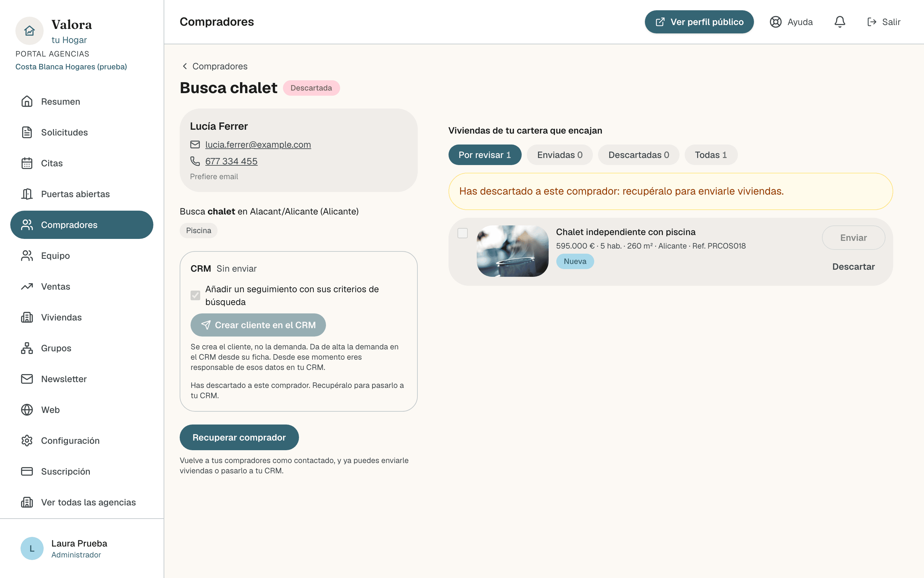Switch to the Descartadas 0 tab
Viewport: 924px width, 578px height.
coord(638,155)
